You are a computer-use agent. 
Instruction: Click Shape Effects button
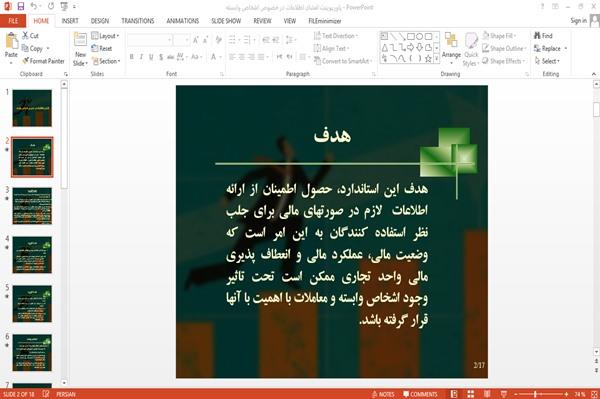coord(503,61)
